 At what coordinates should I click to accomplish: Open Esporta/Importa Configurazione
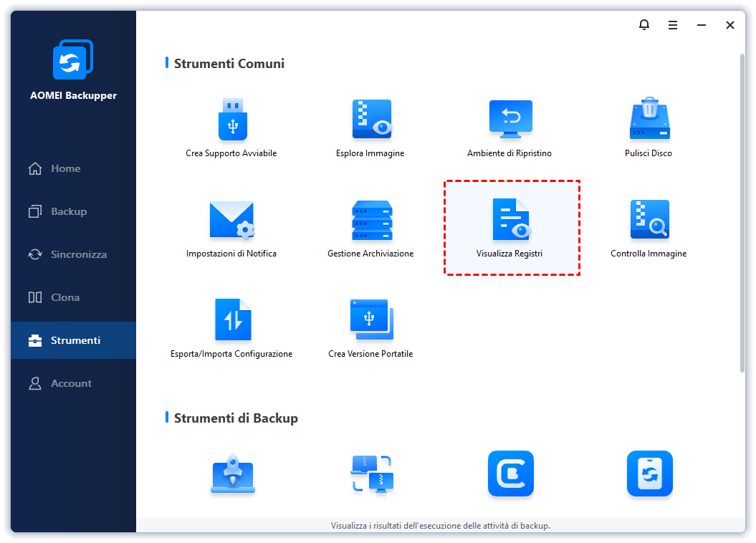(232, 329)
